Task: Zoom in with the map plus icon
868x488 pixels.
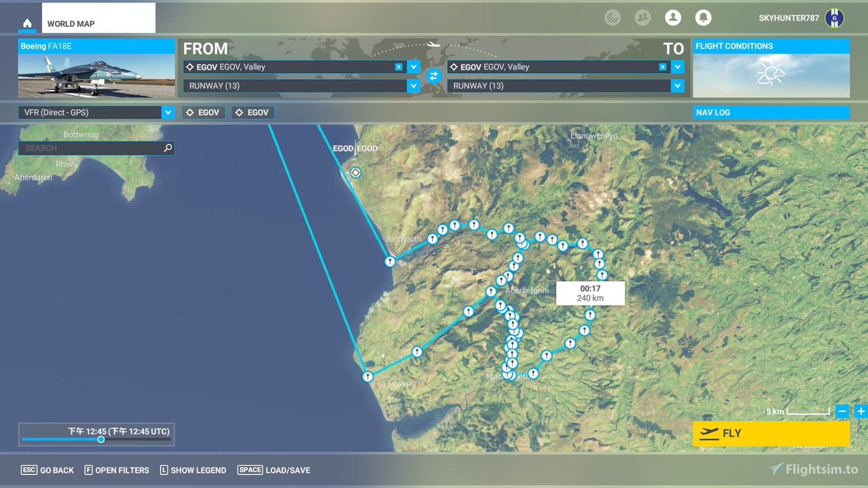Action: 859,410
